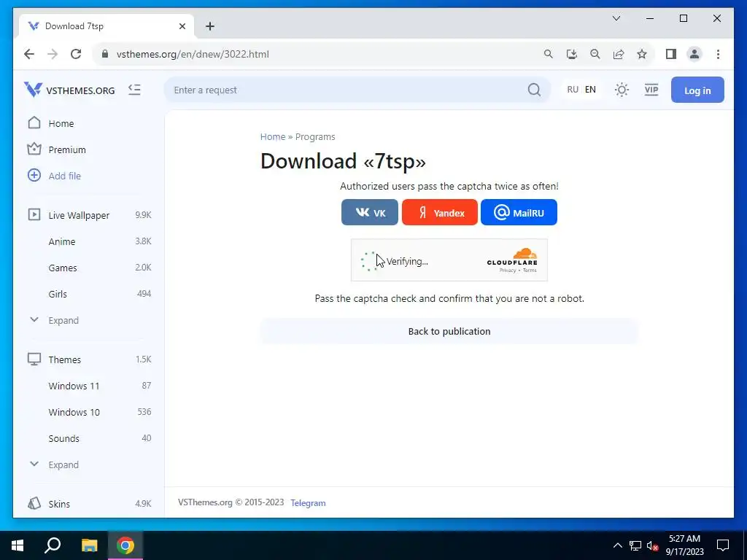Click the site lock padlock icon
The height and width of the screenshot is (560, 747).
point(105,54)
